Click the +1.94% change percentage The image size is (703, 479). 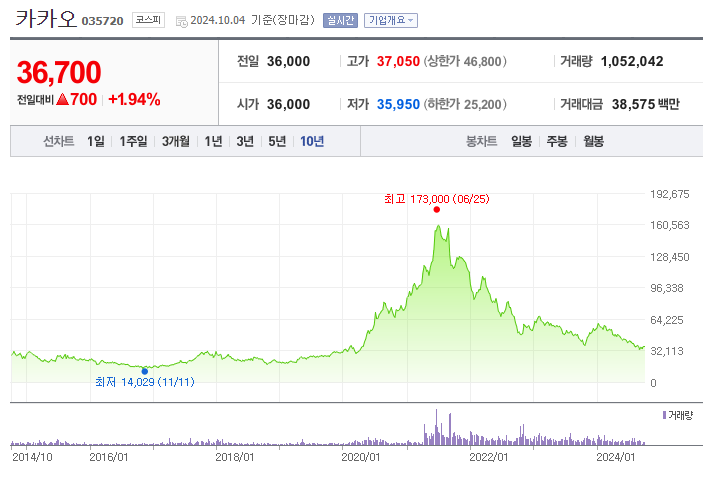[135, 100]
